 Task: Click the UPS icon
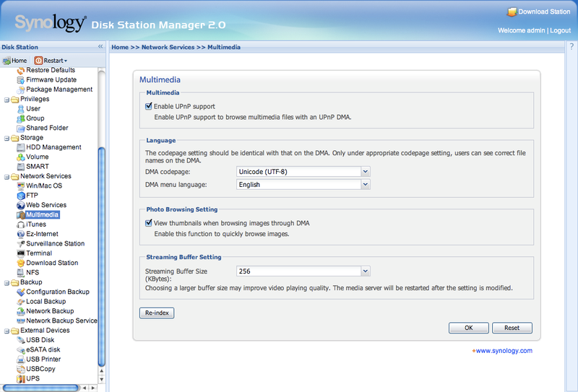(21, 379)
